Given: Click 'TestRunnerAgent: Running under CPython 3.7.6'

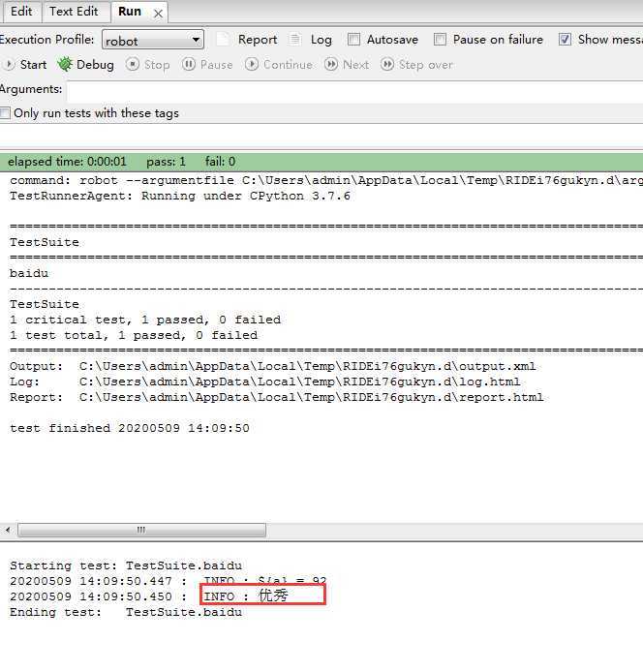Looking at the screenshot, I should (x=180, y=197).
